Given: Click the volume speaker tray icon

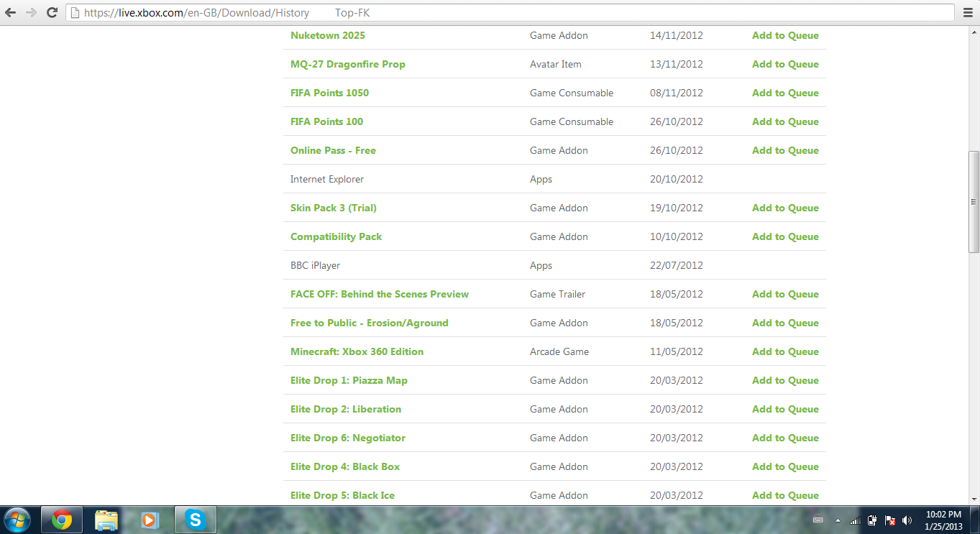Looking at the screenshot, I should [x=907, y=520].
